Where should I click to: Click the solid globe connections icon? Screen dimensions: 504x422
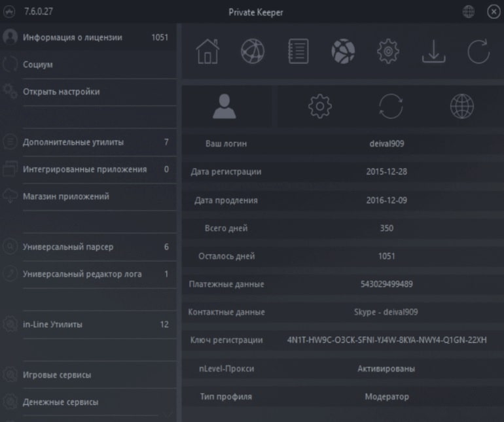tap(343, 52)
